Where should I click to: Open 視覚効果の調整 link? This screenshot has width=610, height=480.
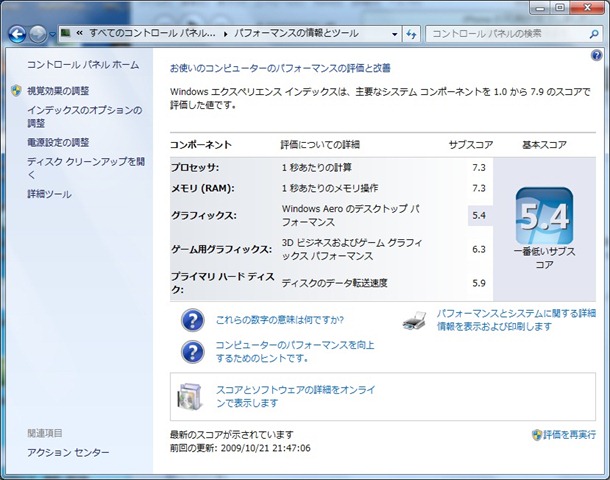pos(58,91)
